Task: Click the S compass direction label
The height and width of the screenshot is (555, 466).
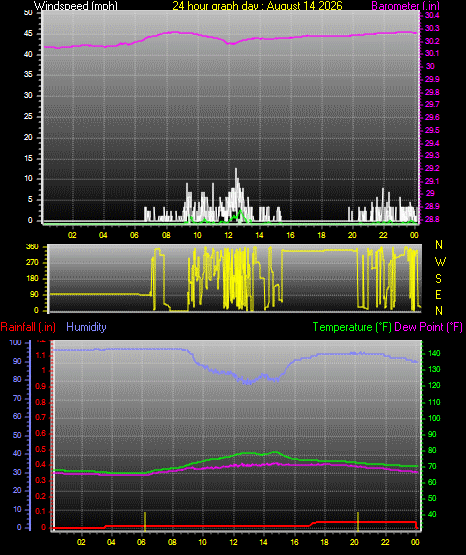Action: click(438, 279)
